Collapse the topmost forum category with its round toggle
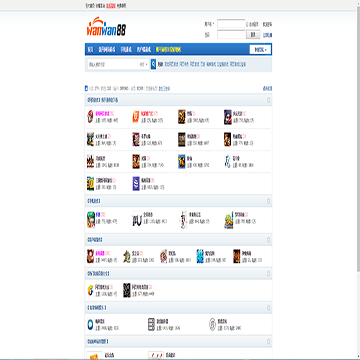The image size is (360, 360). pos(268,100)
